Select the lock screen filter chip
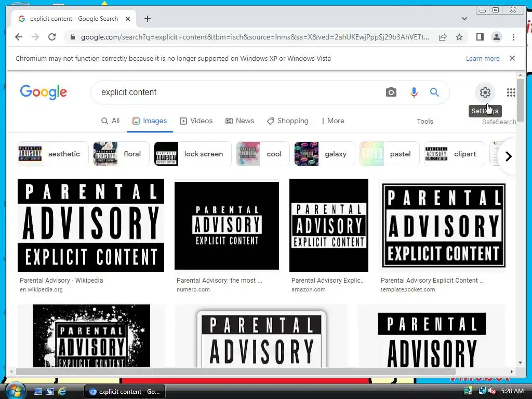 pos(192,154)
